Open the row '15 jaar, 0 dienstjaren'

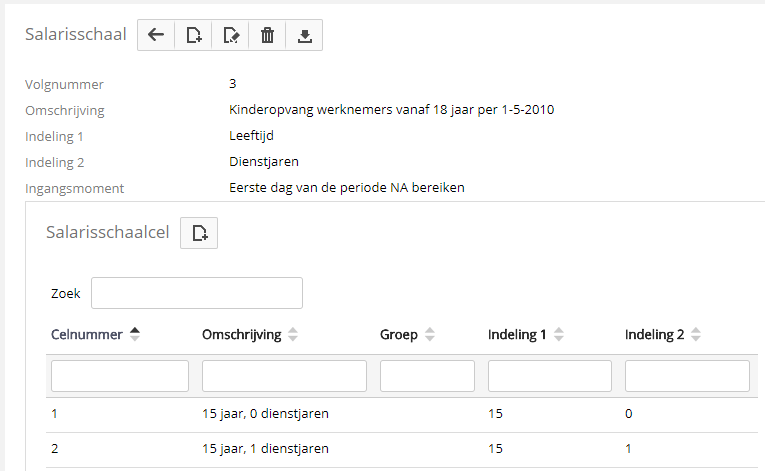coord(265,413)
